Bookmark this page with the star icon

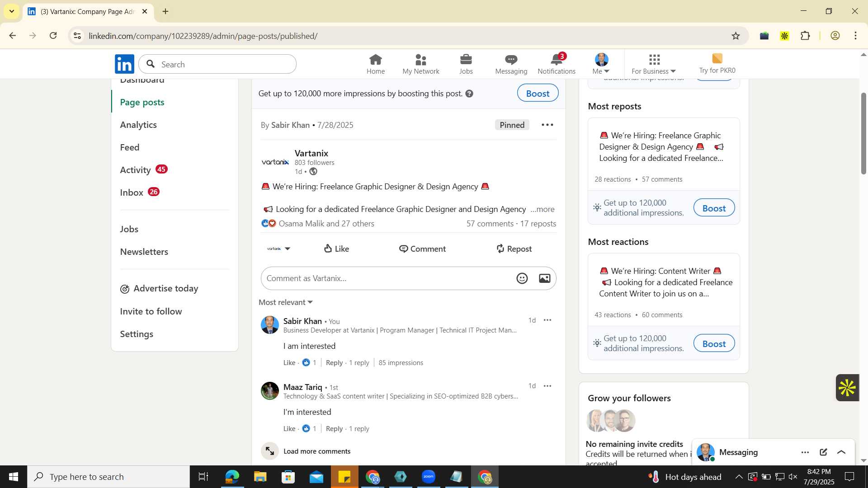[736, 36]
